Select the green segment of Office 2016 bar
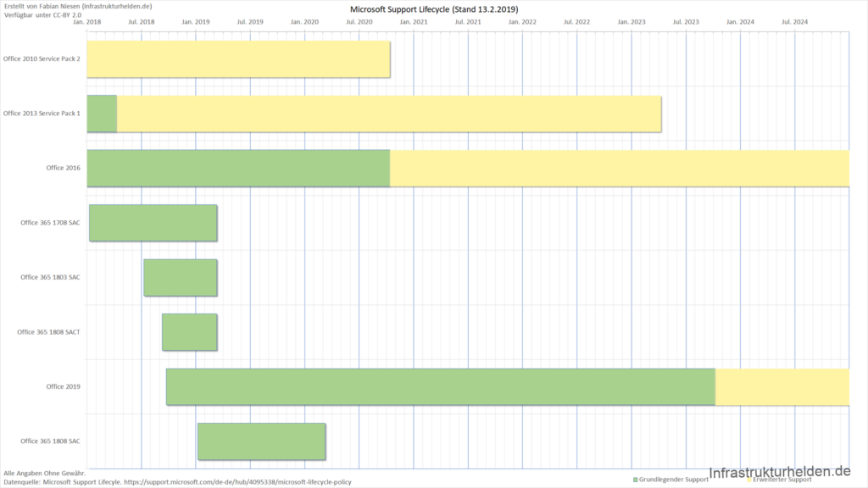868x488 pixels. coord(238,169)
